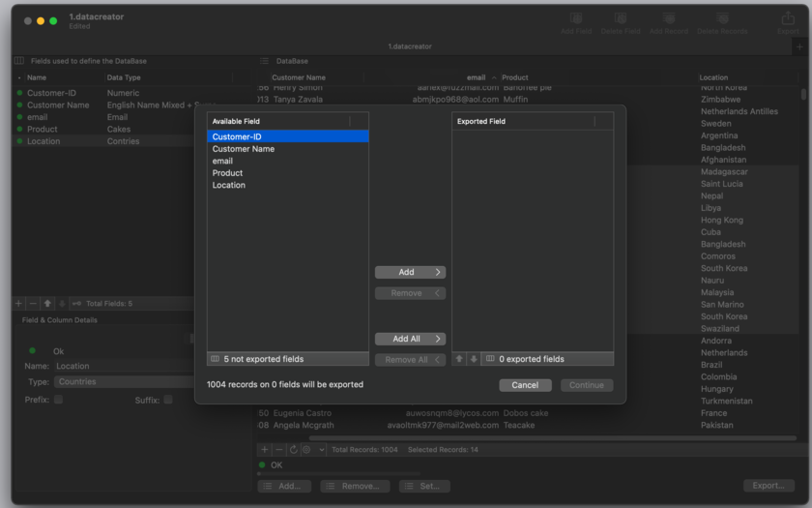Click the Export share icon in toolbar
Viewport: 812px width, 508px height.
[x=788, y=18]
